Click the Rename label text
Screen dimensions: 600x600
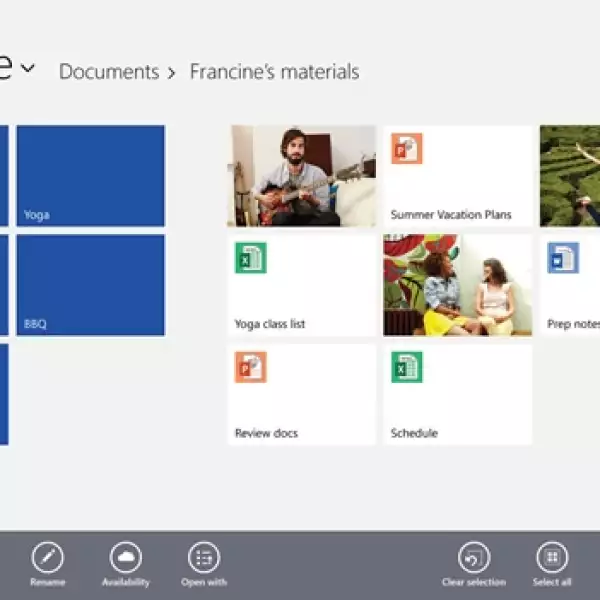pyautogui.click(x=48, y=582)
